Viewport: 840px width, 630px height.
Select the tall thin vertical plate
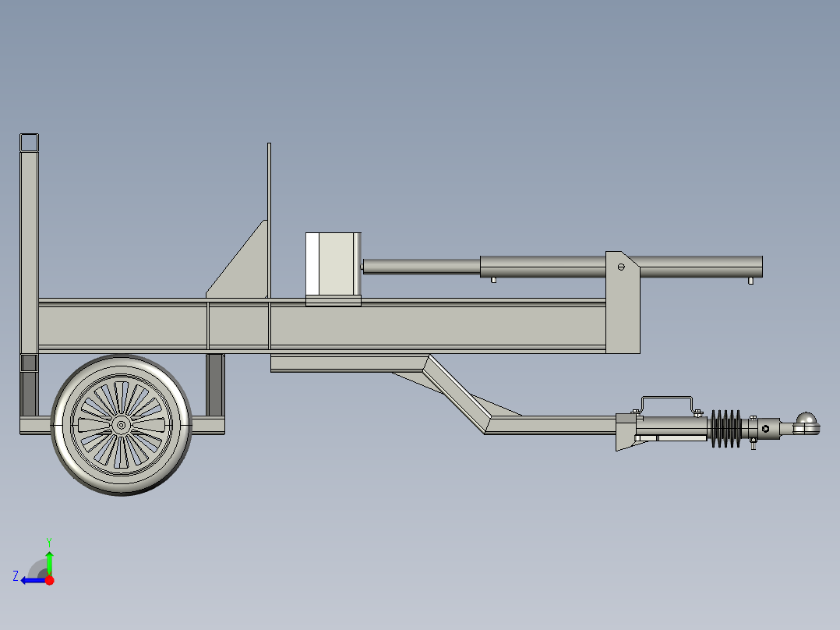click(269, 220)
